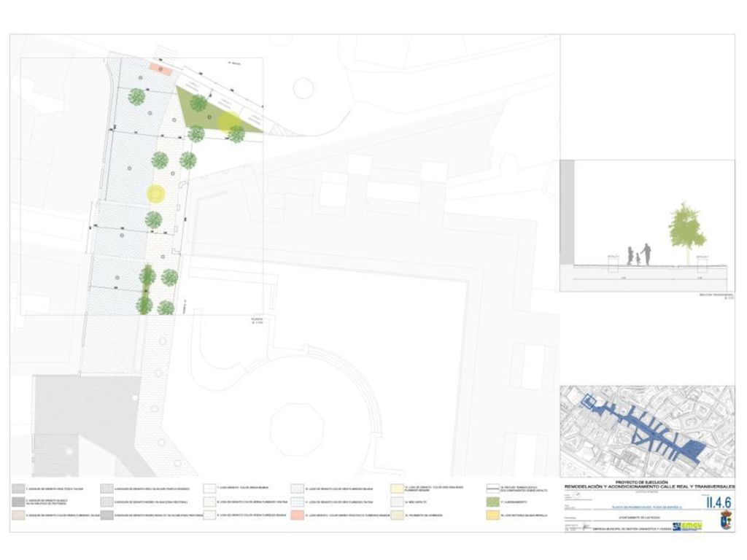Click pale yellow legend swatch number 13
747x560 pixels.
[x=397, y=489]
